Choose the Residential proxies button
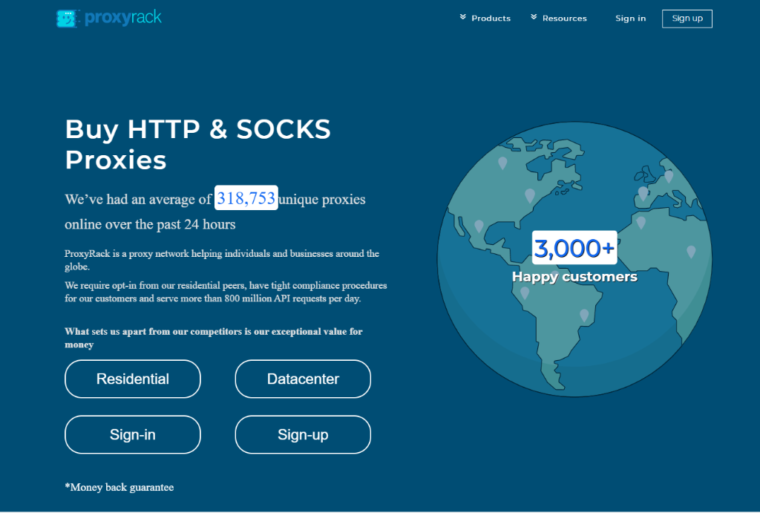 [133, 379]
